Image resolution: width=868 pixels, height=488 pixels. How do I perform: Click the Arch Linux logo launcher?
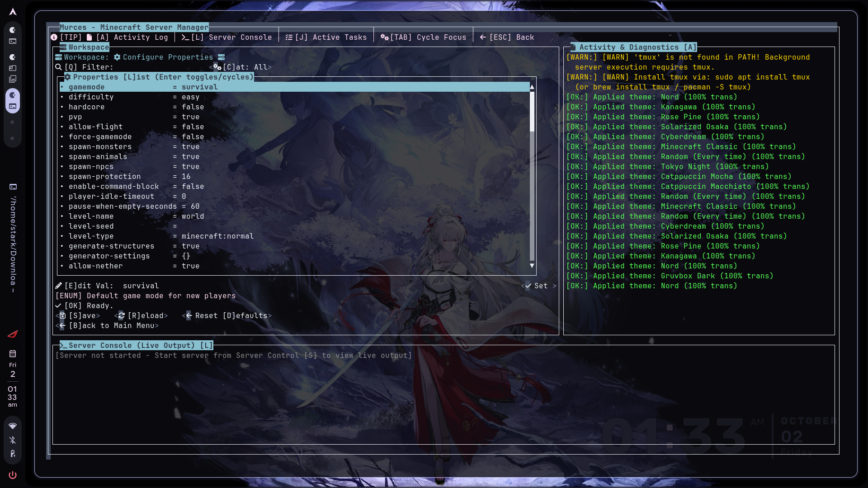(13, 12)
